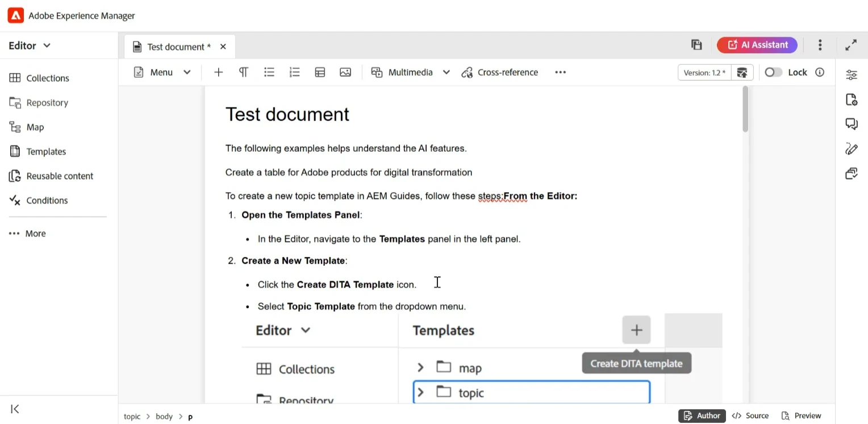
Task: Click the sentence about AI features
Action: [346, 148]
